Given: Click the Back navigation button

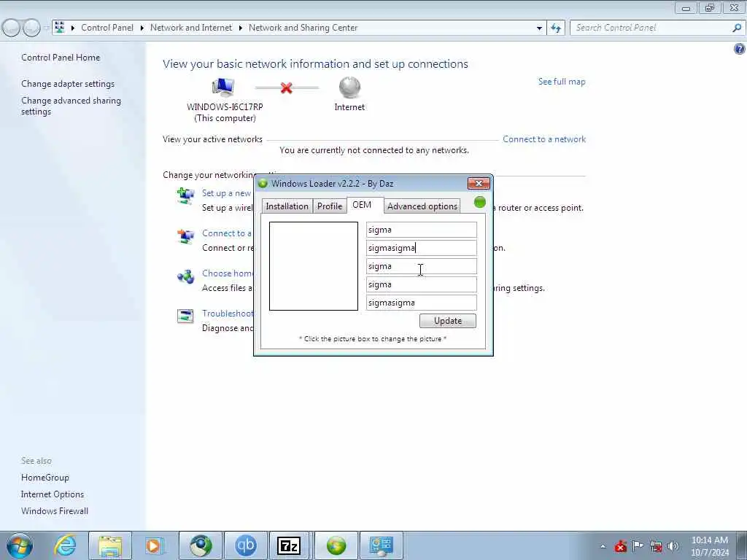Looking at the screenshot, I should [11, 28].
